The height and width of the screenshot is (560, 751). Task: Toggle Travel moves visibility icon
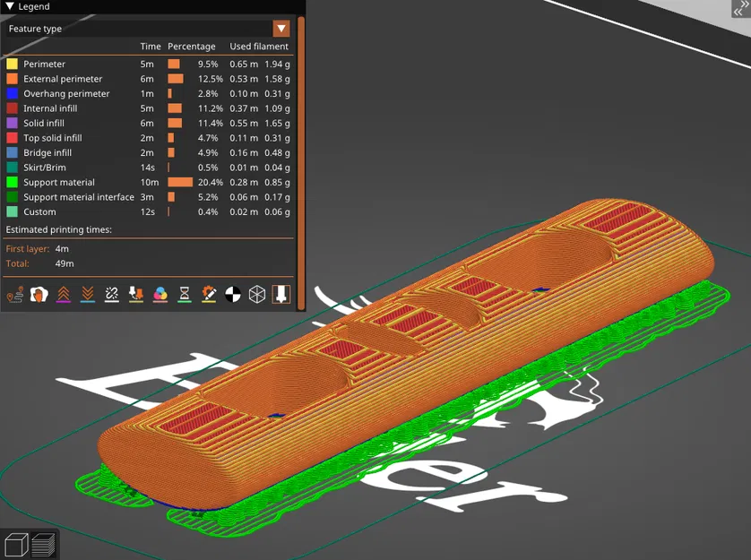15,294
